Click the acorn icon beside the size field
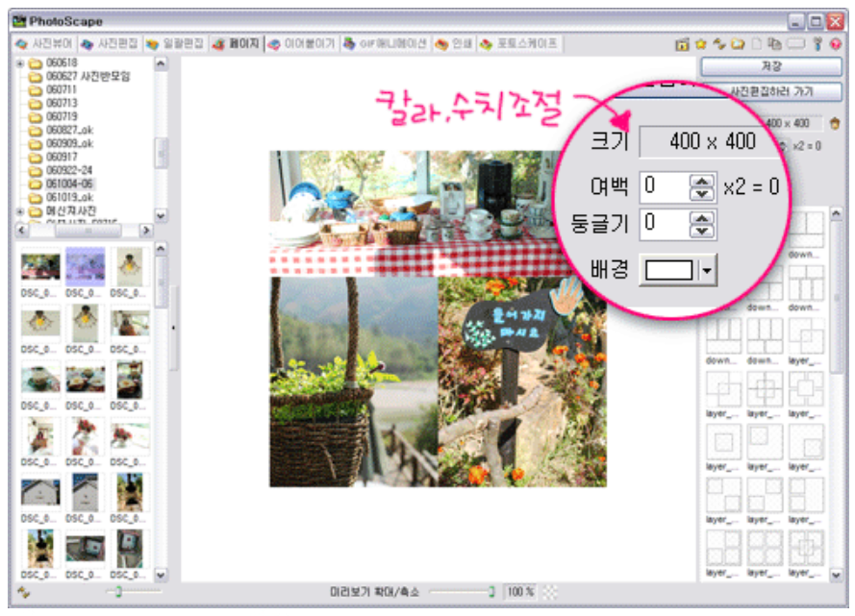855x616 pixels. click(834, 124)
